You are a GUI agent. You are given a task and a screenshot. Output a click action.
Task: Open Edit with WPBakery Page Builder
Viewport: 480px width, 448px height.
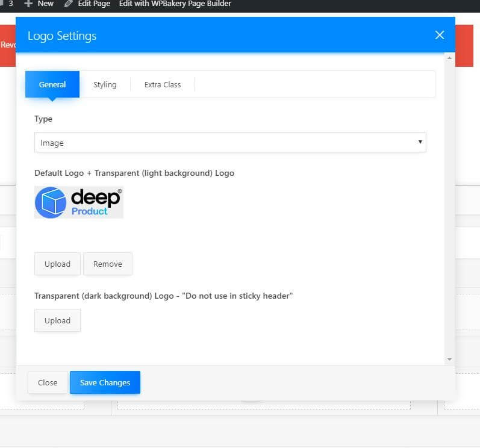[175, 4]
